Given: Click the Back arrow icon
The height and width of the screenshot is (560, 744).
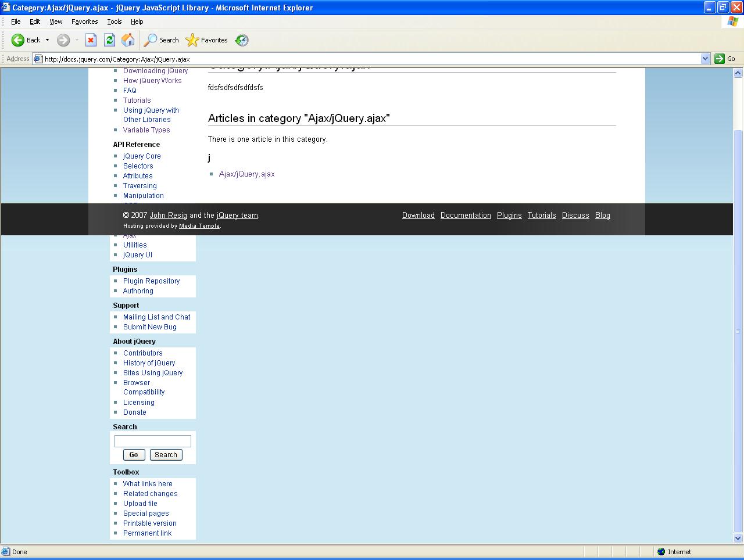Looking at the screenshot, I should tap(18, 40).
